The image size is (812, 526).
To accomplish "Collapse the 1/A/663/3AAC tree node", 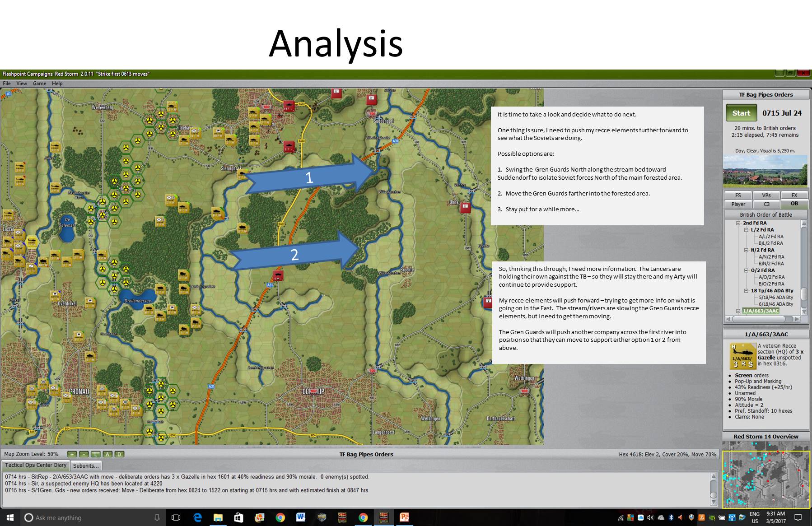I will [x=738, y=311].
